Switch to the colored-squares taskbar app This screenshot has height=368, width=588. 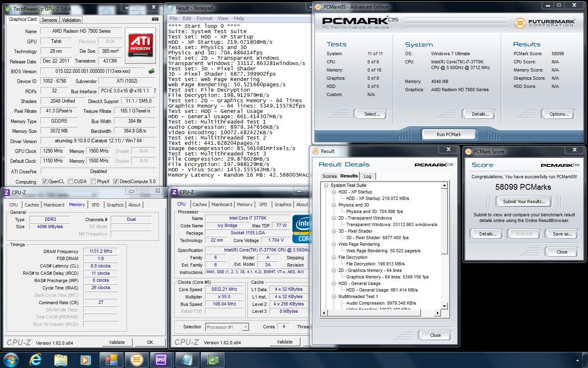click(x=111, y=360)
